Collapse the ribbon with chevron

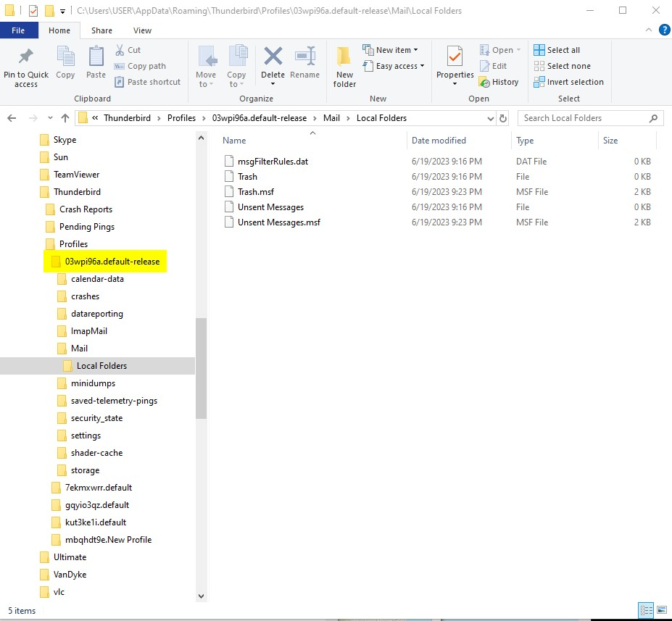point(648,30)
